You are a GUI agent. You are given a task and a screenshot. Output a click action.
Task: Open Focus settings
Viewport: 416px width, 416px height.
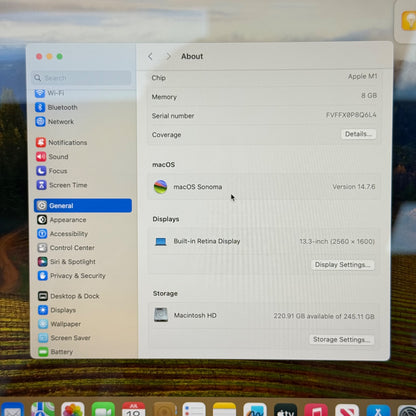click(x=52, y=171)
